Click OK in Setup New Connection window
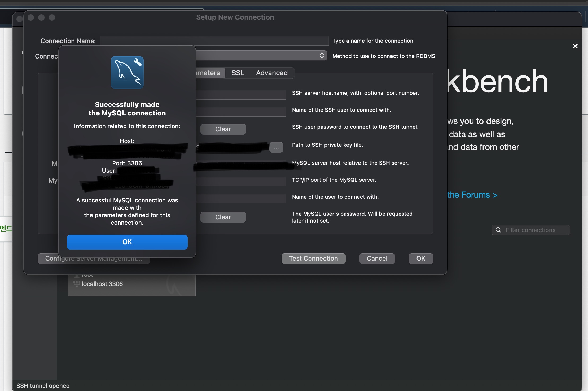588x391 pixels. tap(420, 259)
